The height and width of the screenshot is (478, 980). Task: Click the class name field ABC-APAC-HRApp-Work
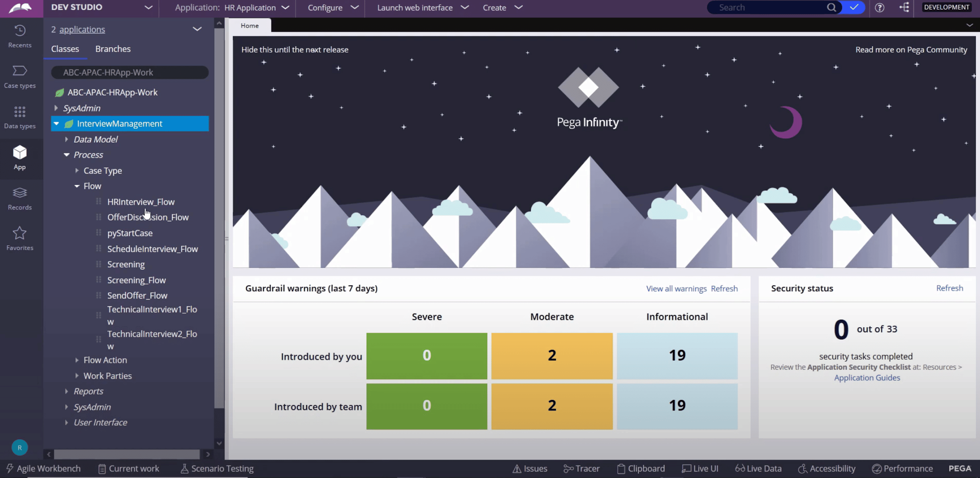[x=130, y=72]
